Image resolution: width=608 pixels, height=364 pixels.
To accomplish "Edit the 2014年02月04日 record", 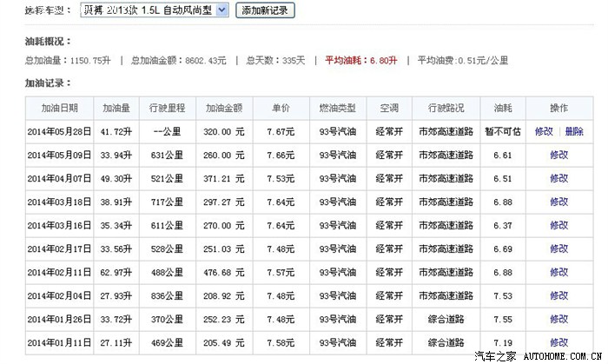I will tap(558, 295).
